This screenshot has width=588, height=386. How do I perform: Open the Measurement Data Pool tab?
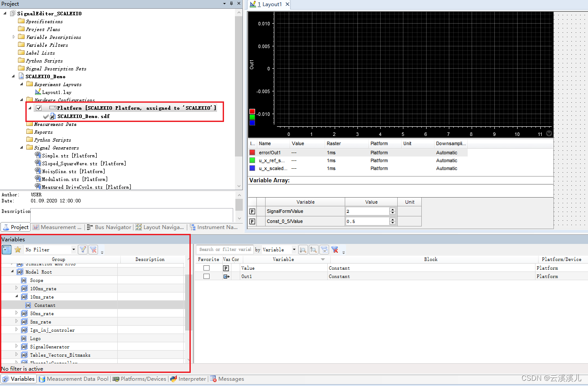coord(73,379)
